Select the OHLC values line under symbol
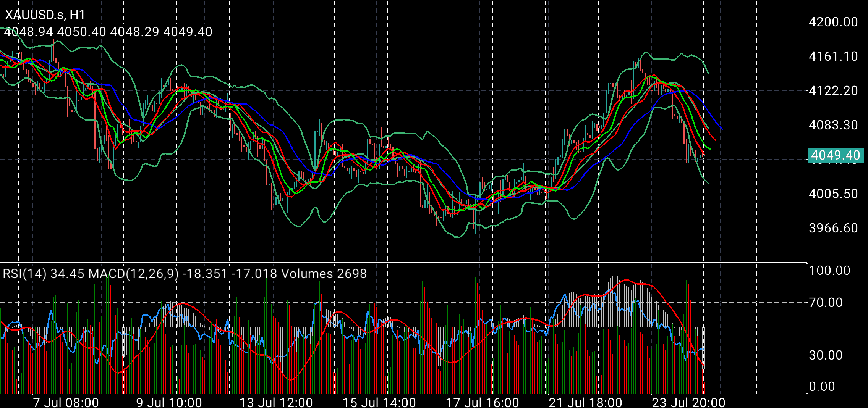This screenshot has height=408, width=868. point(108,32)
